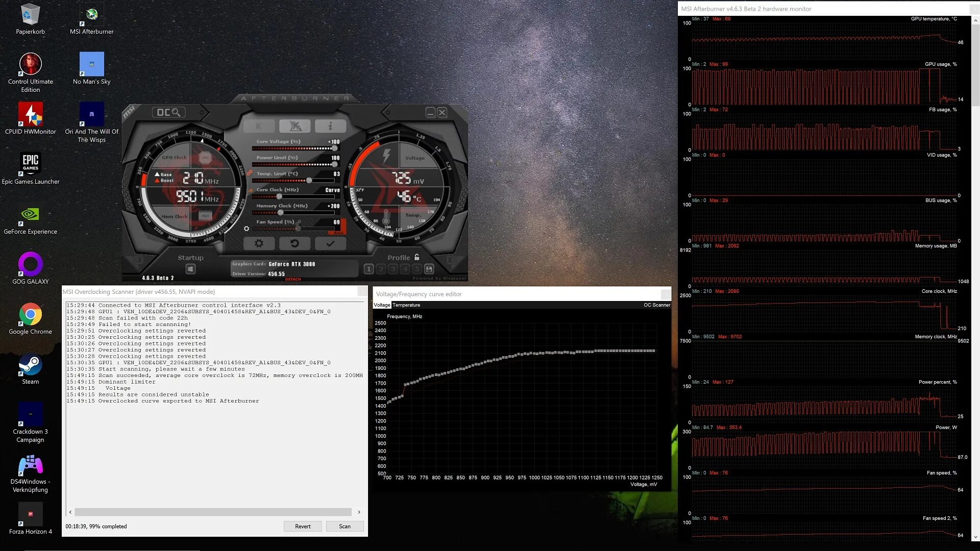
Task: Click right arrow of scanner log scrollbar
Action: point(359,512)
